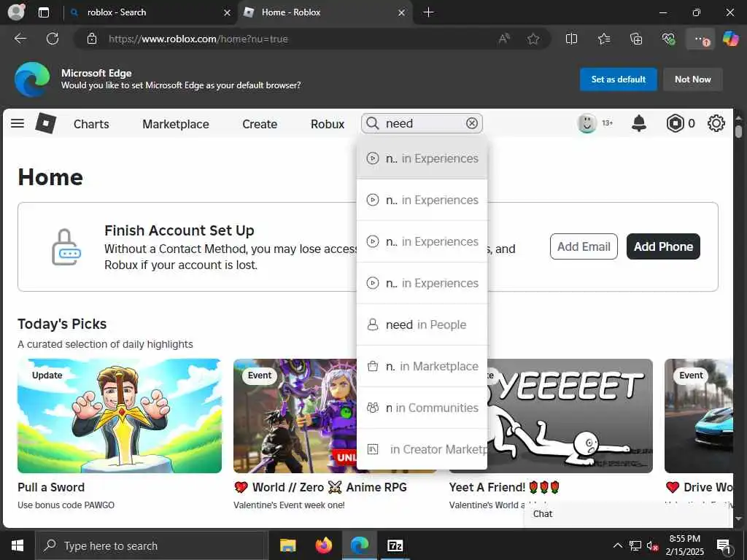This screenshot has height=560, width=747.
Task: Open the notifications bell
Action: pos(639,124)
